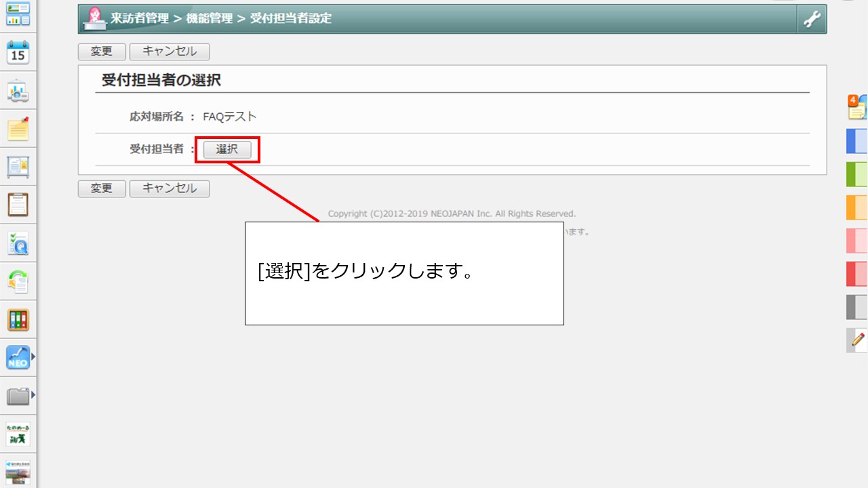Open the sticky notes icon with badge 4
868x488 pixels.
click(857, 108)
